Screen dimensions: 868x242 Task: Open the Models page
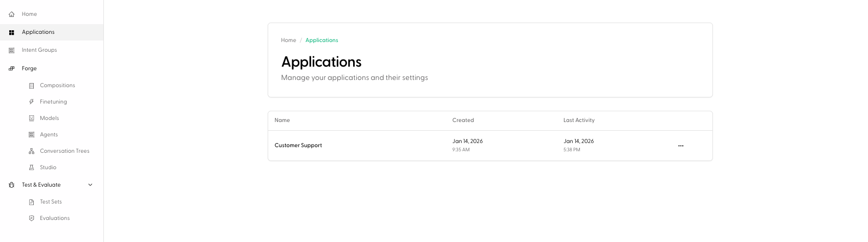(x=49, y=118)
